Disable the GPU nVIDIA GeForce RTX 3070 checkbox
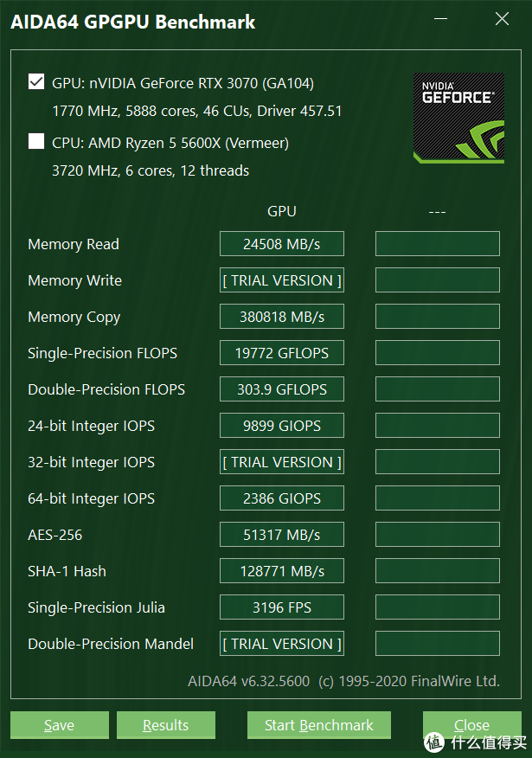The image size is (532, 758). 35,81
